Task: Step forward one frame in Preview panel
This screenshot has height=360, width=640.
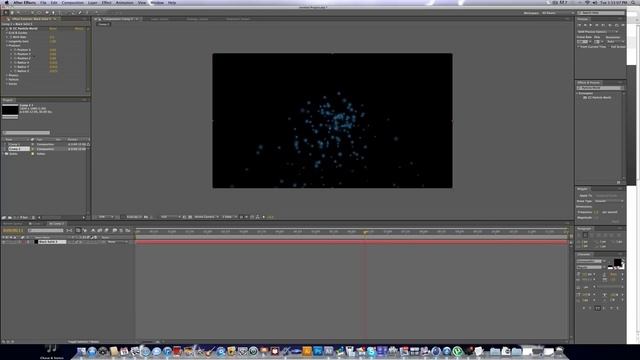Action: [x=596, y=25]
